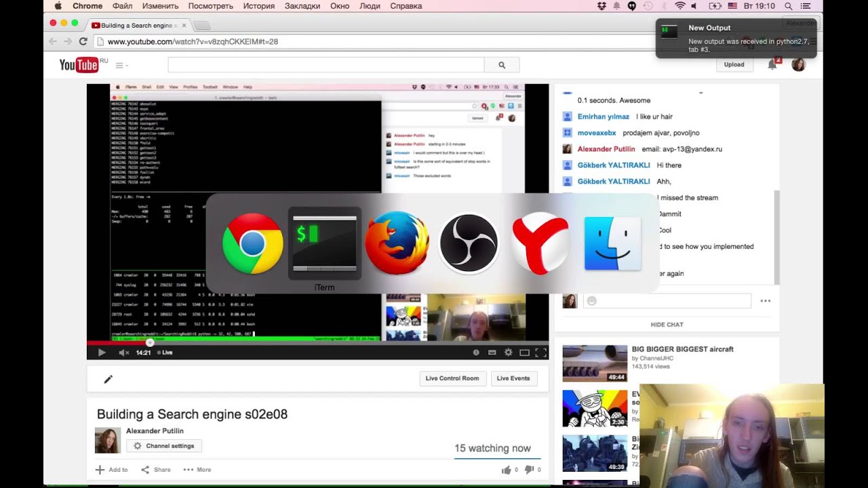Open the Справка menu
The width and height of the screenshot is (868, 488).
click(406, 6)
